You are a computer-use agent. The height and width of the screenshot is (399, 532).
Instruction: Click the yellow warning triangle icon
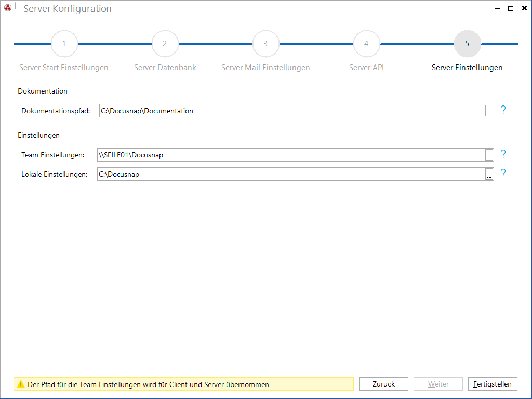click(21, 384)
